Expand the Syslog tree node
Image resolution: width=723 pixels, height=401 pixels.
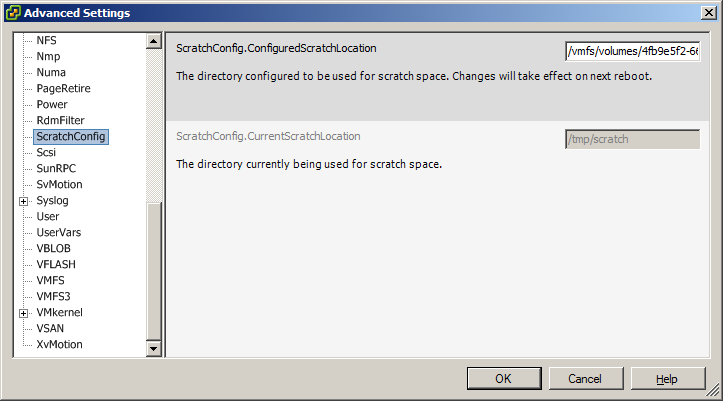(x=24, y=201)
